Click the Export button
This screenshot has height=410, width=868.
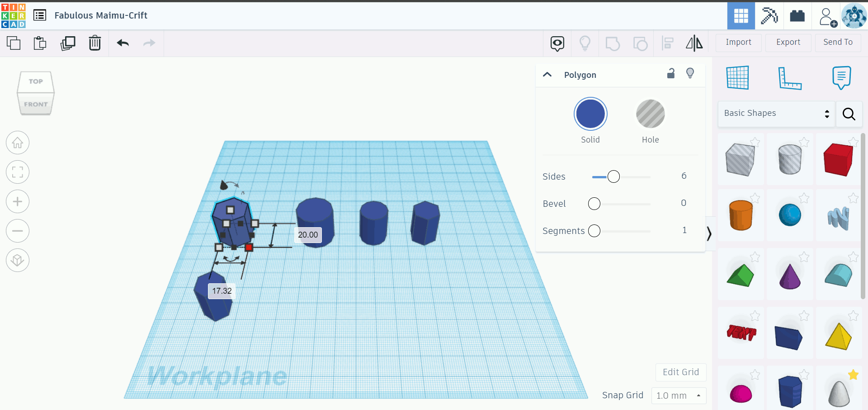coord(788,42)
